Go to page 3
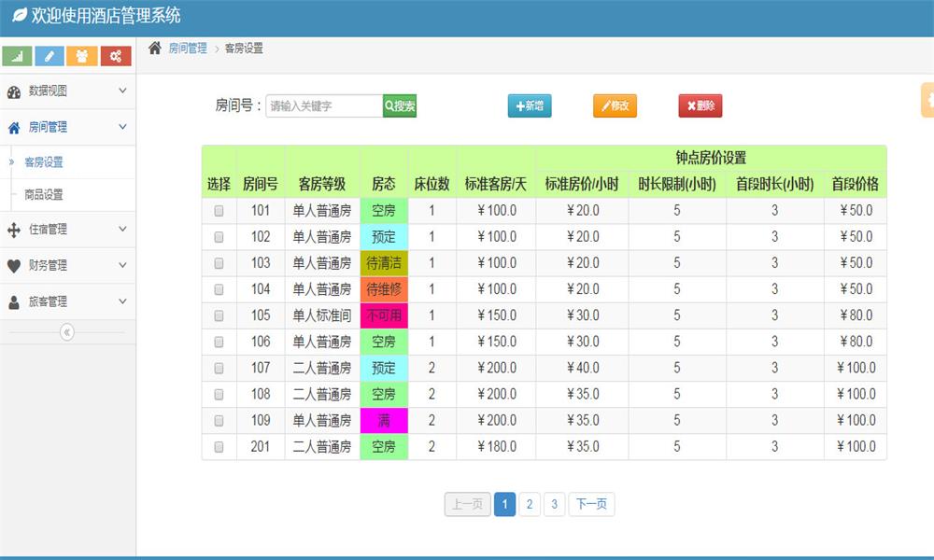 pyautogui.click(x=554, y=505)
